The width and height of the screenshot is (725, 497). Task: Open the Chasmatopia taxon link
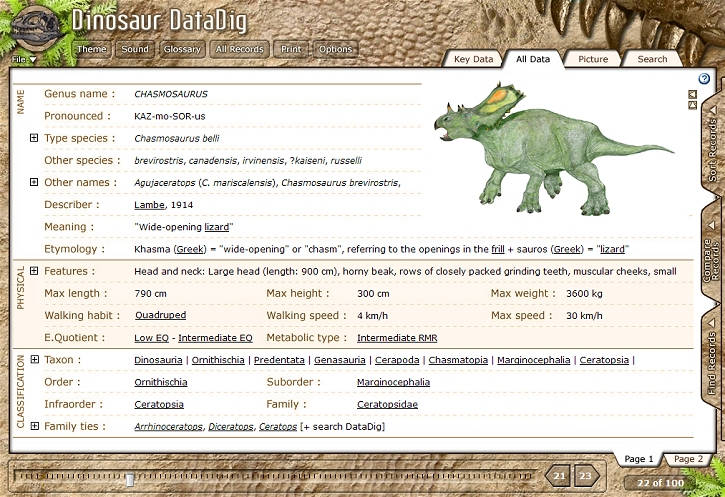click(x=458, y=360)
